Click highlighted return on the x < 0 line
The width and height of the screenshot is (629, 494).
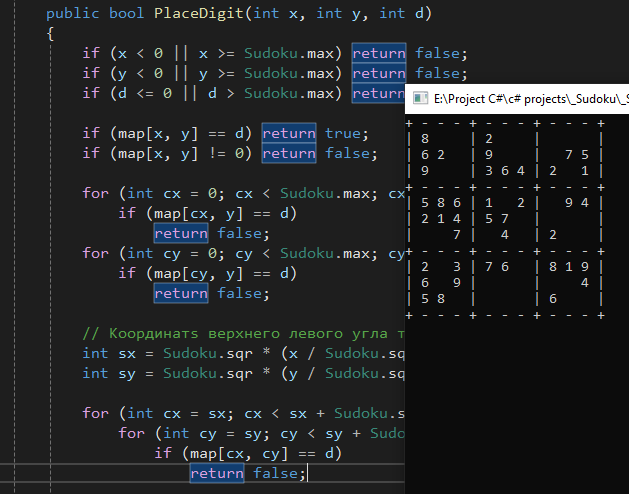click(x=379, y=53)
